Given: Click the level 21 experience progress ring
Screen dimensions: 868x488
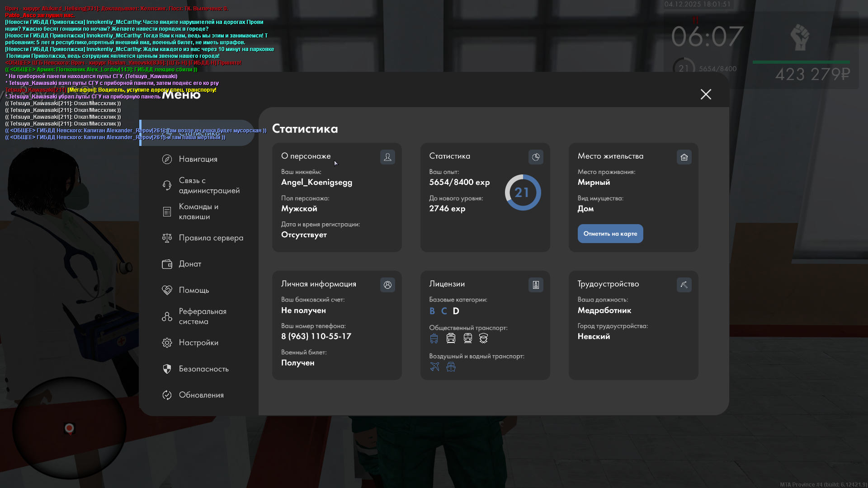Looking at the screenshot, I should 523,193.
